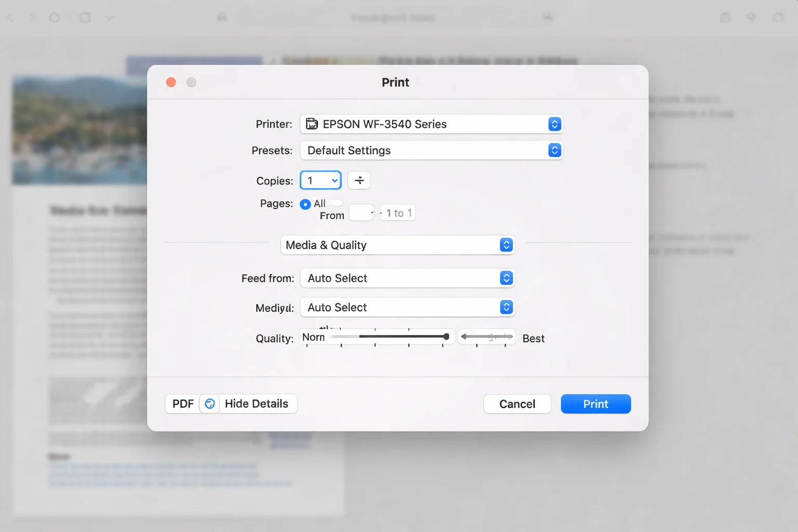
Task: Click the 'Best' quality label
Action: pos(534,338)
